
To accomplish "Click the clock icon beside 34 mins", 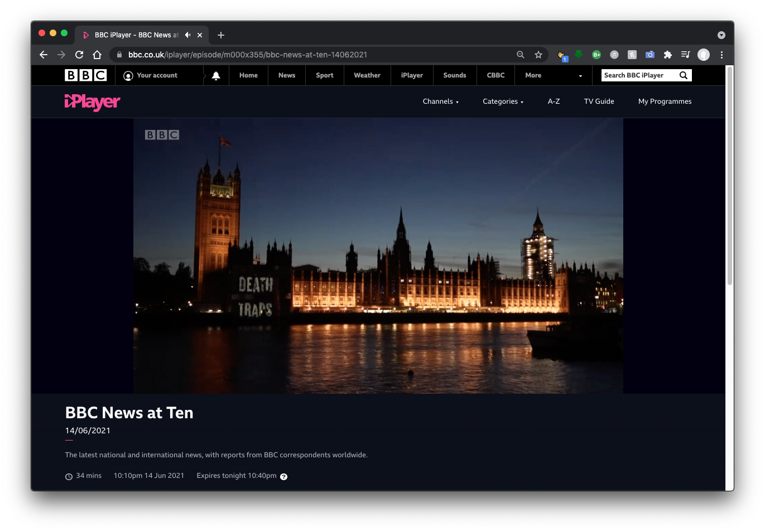I will pos(69,476).
